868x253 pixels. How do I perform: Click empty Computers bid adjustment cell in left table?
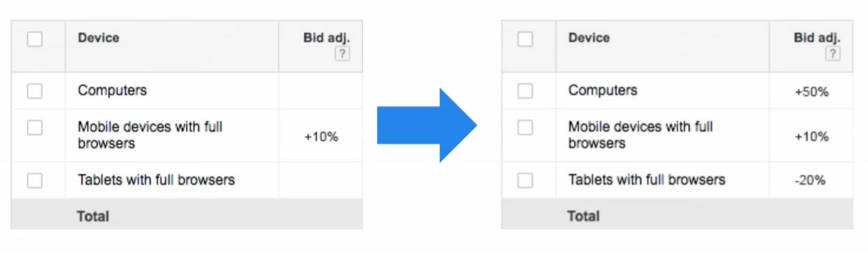(x=321, y=91)
